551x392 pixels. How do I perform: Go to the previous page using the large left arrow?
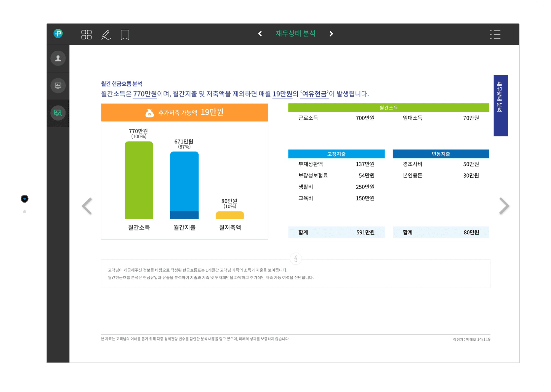click(x=87, y=206)
